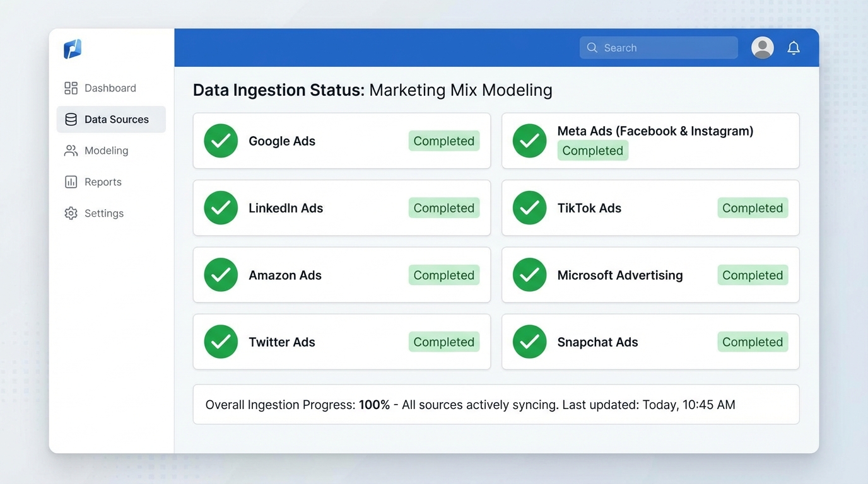Viewport: 868px width, 484px height.
Task: Go to the Modeling menu item
Action: pyautogui.click(x=106, y=151)
